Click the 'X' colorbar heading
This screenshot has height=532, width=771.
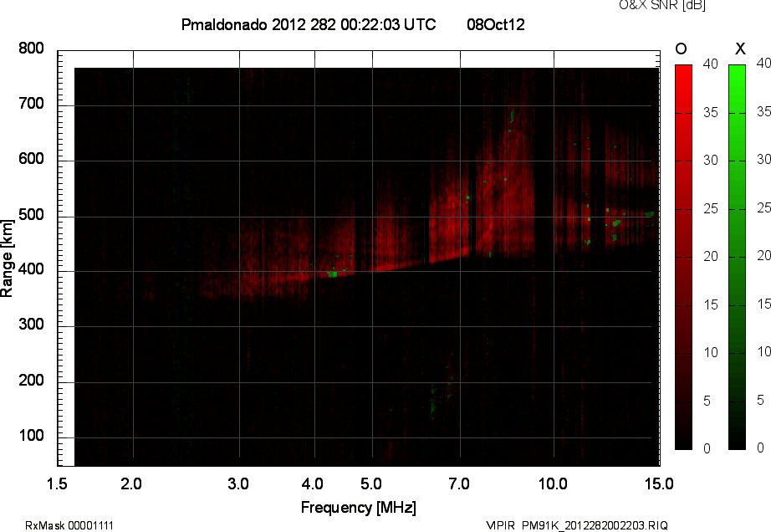point(740,49)
